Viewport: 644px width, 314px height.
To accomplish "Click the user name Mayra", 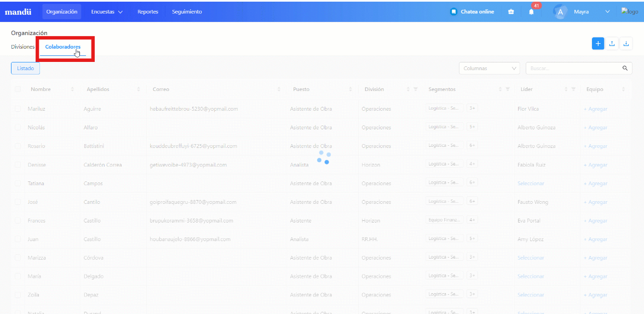I will coord(581,12).
